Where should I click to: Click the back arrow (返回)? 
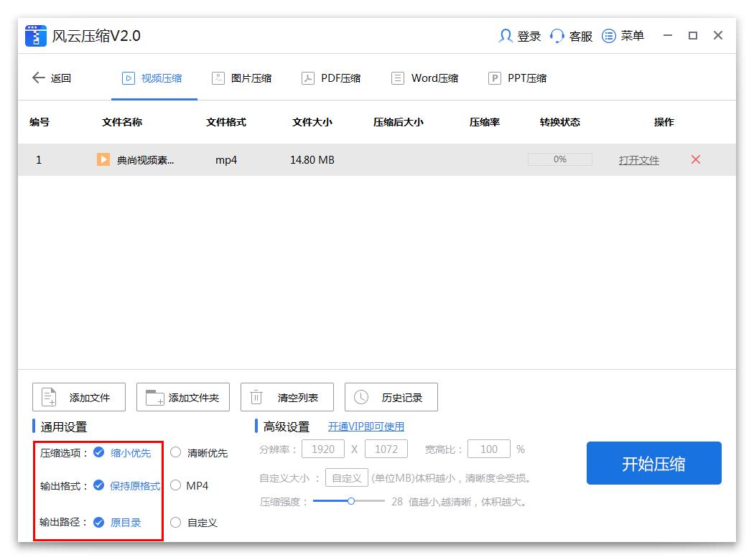39,78
